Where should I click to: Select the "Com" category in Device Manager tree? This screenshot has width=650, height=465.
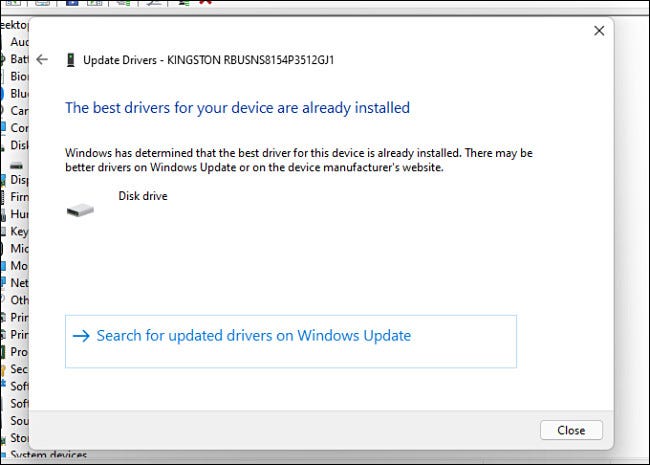[19, 128]
